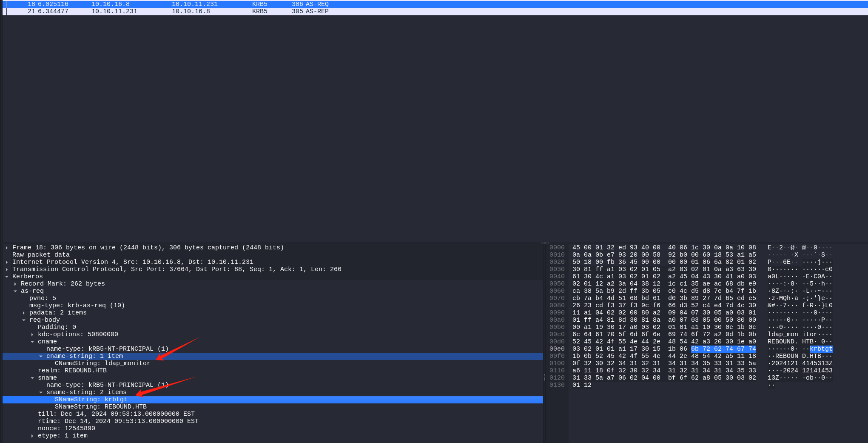Collapse the as-req node

(x=15, y=291)
